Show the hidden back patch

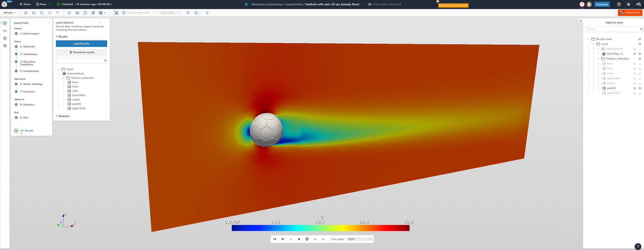640,64
